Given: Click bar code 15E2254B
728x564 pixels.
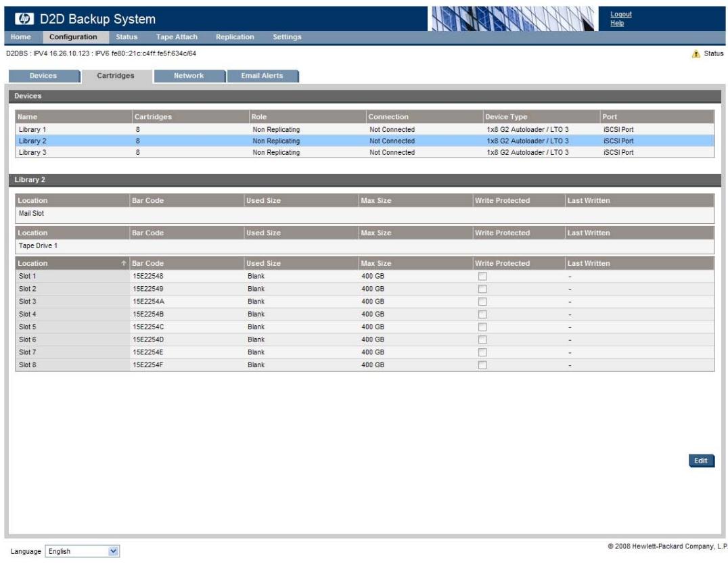Looking at the screenshot, I should (149, 314).
